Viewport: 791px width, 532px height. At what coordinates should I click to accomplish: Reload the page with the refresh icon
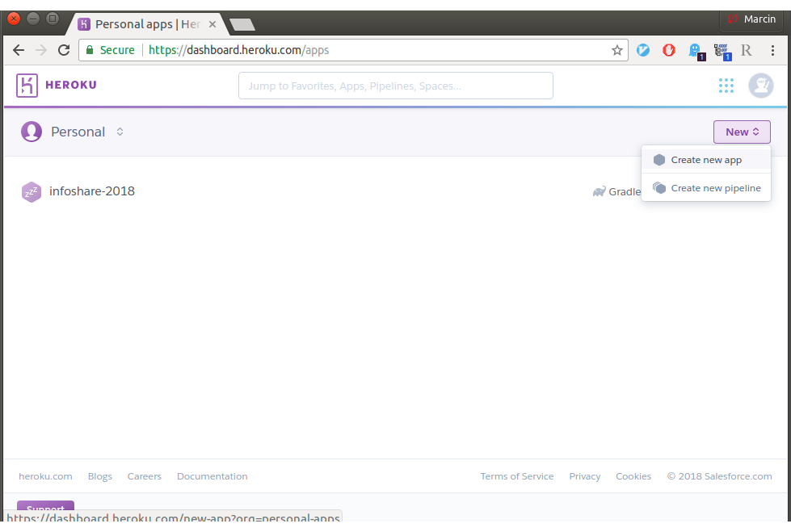(x=64, y=50)
